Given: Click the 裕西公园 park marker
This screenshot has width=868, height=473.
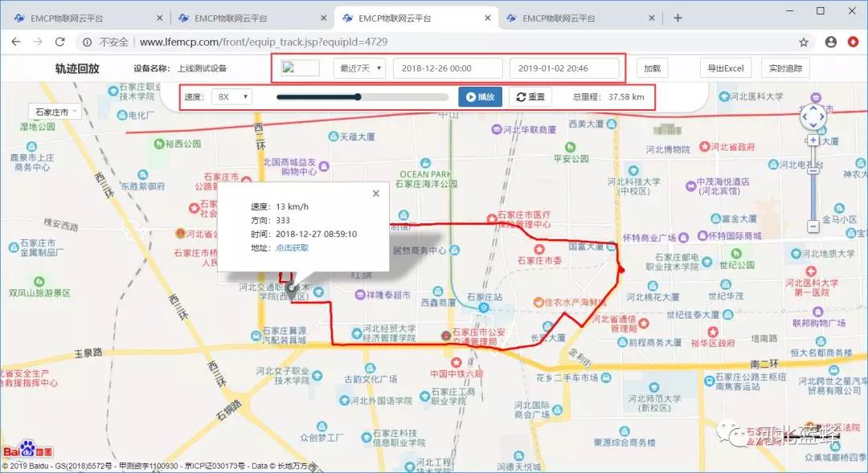Looking at the screenshot, I should (x=159, y=144).
